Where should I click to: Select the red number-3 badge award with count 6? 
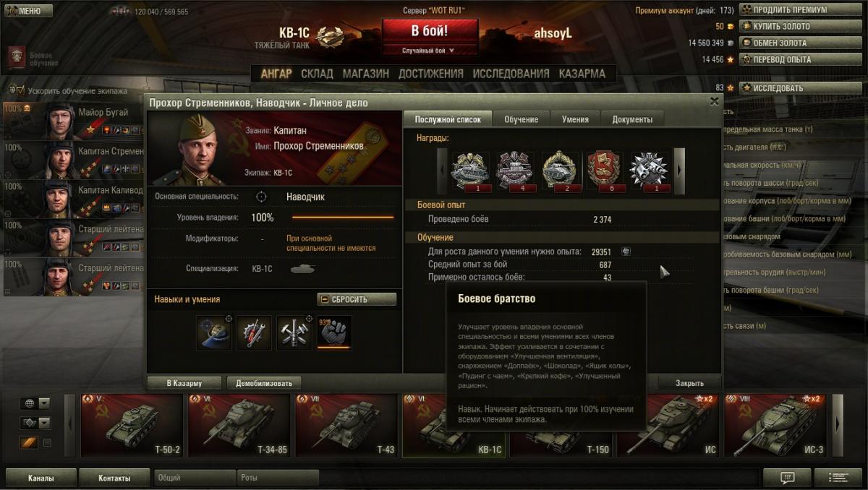pyautogui.click(x=604, y=171)
